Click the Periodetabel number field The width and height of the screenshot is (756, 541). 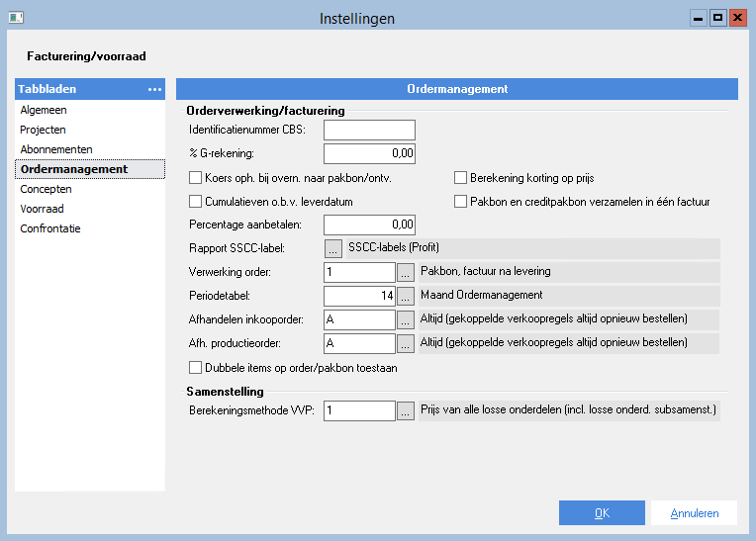(359, 297)
